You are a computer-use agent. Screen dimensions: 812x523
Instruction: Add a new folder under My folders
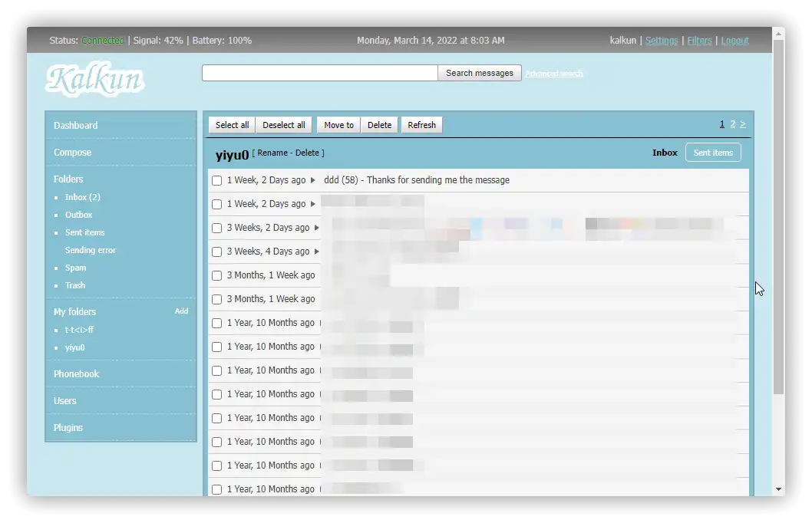click(x=181, y=311)
